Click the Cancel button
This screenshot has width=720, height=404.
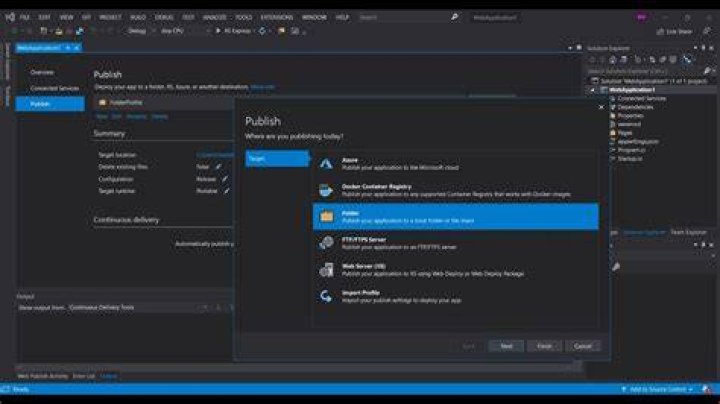coord(583,346)
